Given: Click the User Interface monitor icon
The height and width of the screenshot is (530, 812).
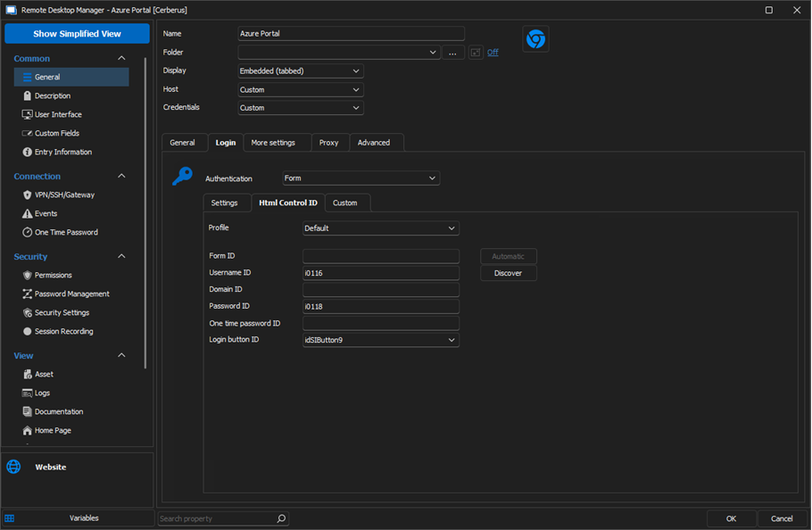Looking at the screenshot, I should 28,114.
